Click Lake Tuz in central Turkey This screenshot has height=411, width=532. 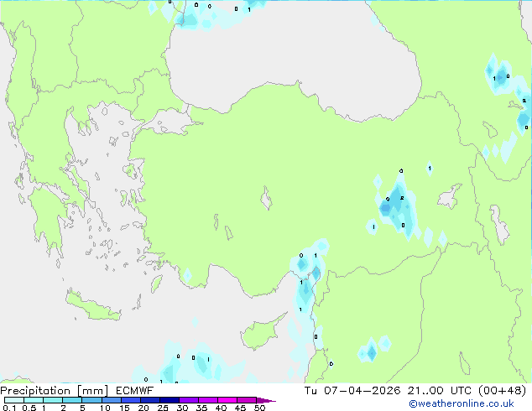[266, 199]
